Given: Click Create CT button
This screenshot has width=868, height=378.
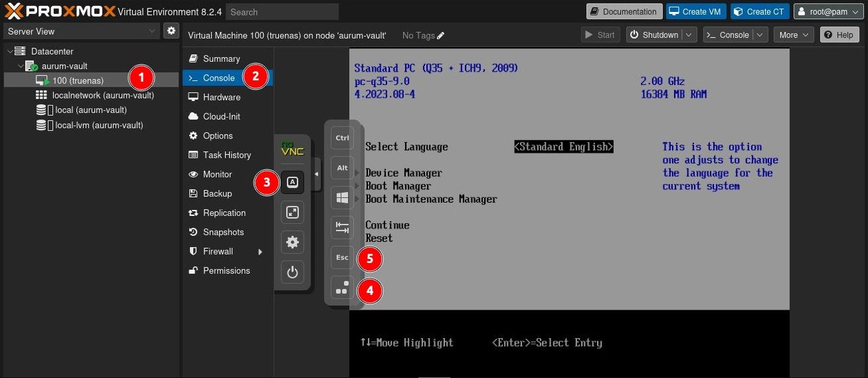Looking at the screenshot, I should 760,11.
